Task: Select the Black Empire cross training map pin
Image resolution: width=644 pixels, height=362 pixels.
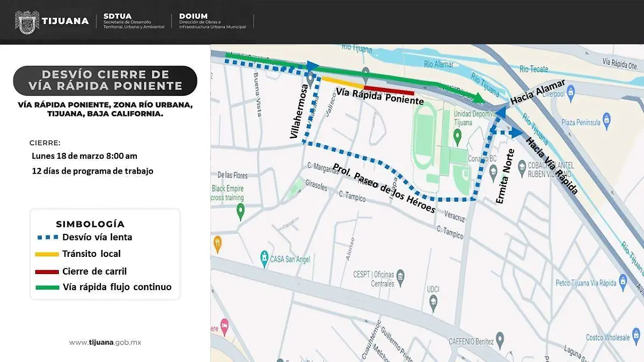Action: (x=240, y=211)
